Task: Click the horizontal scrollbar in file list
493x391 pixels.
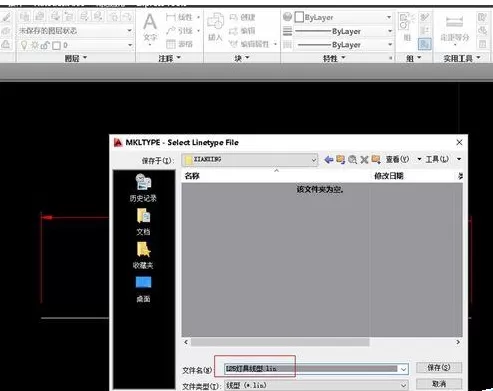Action: coord(280,342)
